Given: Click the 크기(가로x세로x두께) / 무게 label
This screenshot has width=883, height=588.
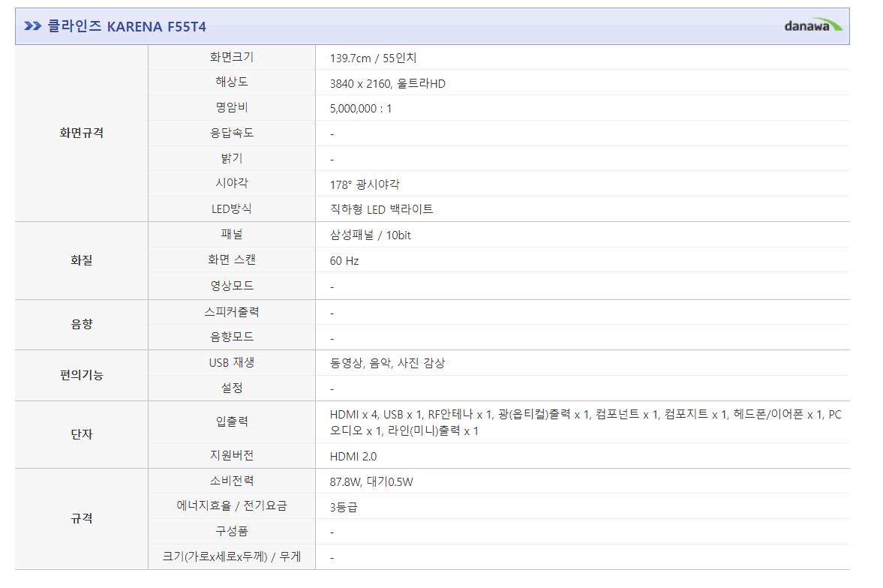Looking at the screenshot, I should point(232,556).
